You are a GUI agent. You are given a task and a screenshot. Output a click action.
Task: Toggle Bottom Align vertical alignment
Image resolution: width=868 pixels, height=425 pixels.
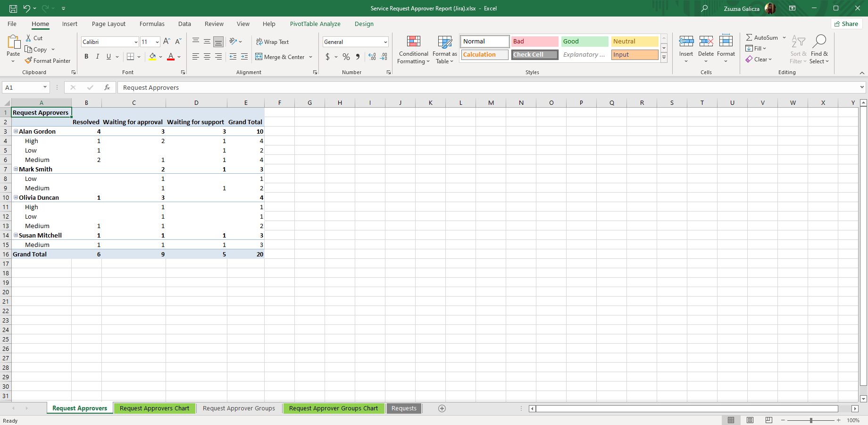coord(218,42)
